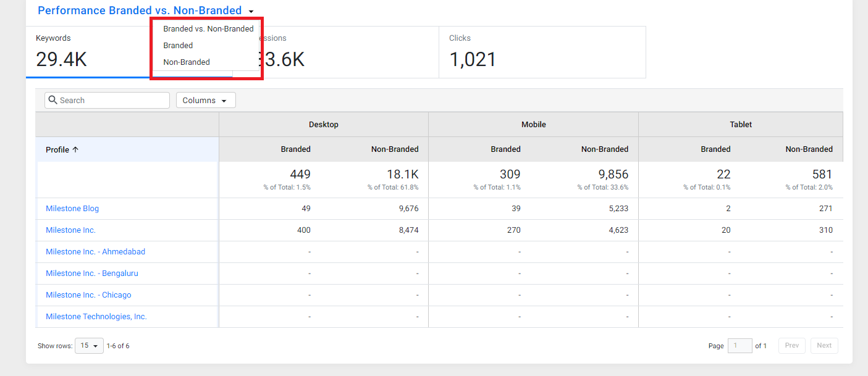Click the 310 value in Milestone Inc. row
Viewport: 868px width, 376px height.
pos(826,230)
